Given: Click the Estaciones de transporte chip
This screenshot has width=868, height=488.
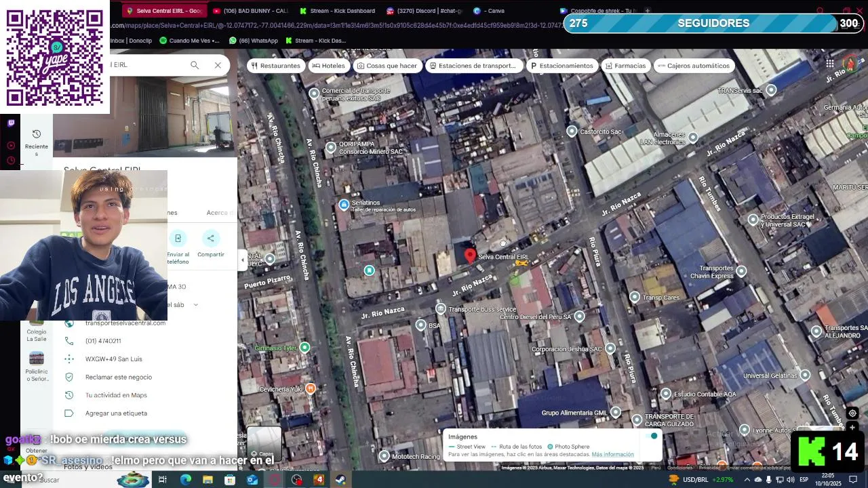Looking at the screenshot, I should [473, 66].
